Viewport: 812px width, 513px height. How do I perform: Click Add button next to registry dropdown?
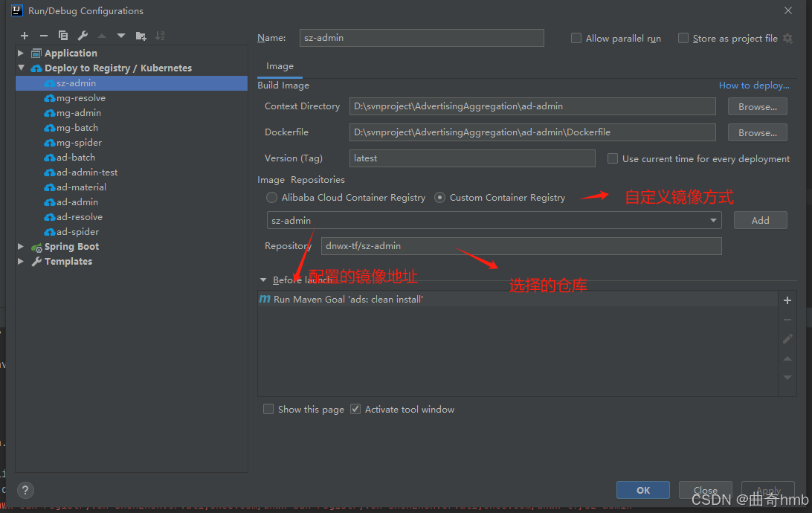(x=760, y=221)
